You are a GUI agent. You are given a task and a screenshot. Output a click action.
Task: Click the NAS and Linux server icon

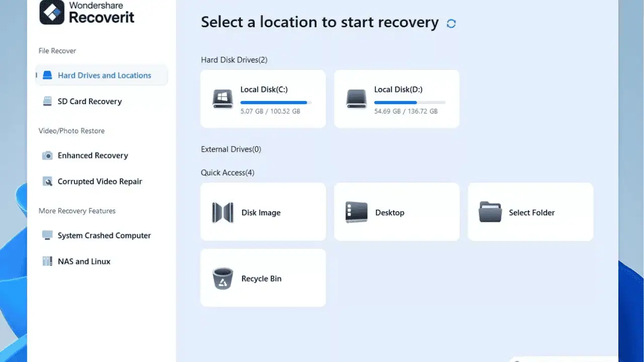[47, 261]
